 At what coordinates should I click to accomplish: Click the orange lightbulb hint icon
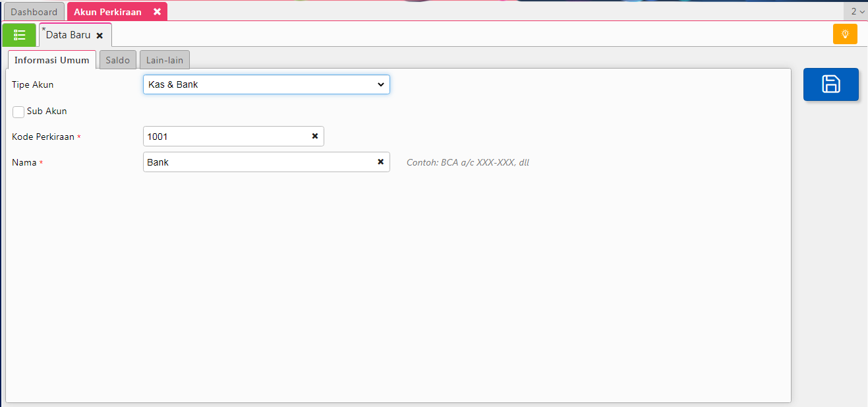pos(845,34)
